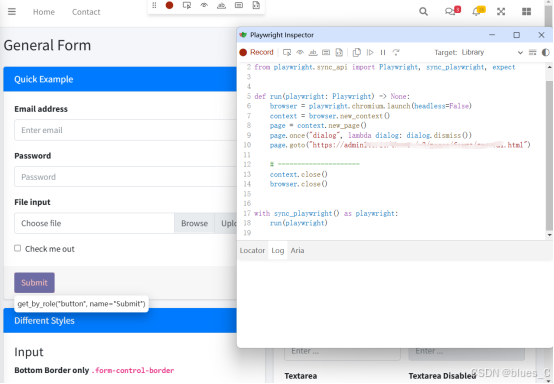
Task: Switch to the Aria tab
Action: [297, 250]
